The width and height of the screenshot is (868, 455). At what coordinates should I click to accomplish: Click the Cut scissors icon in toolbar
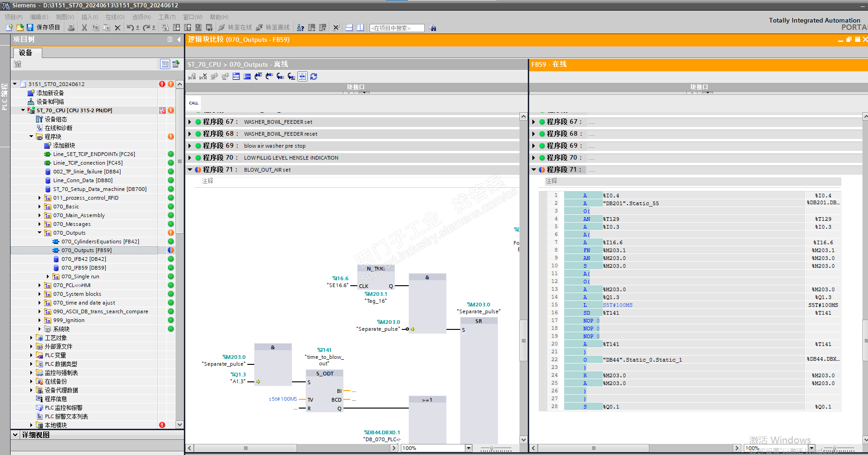tap(84, 28)
